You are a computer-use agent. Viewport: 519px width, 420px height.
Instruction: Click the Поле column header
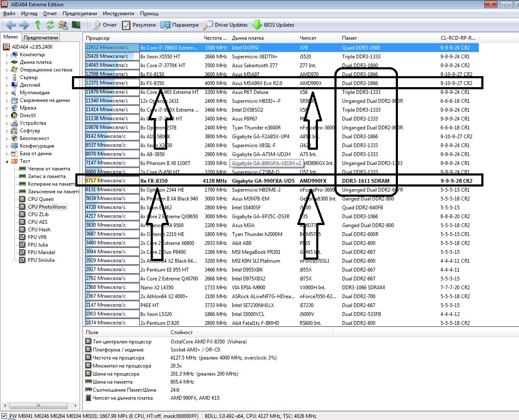tap(126, 332)
